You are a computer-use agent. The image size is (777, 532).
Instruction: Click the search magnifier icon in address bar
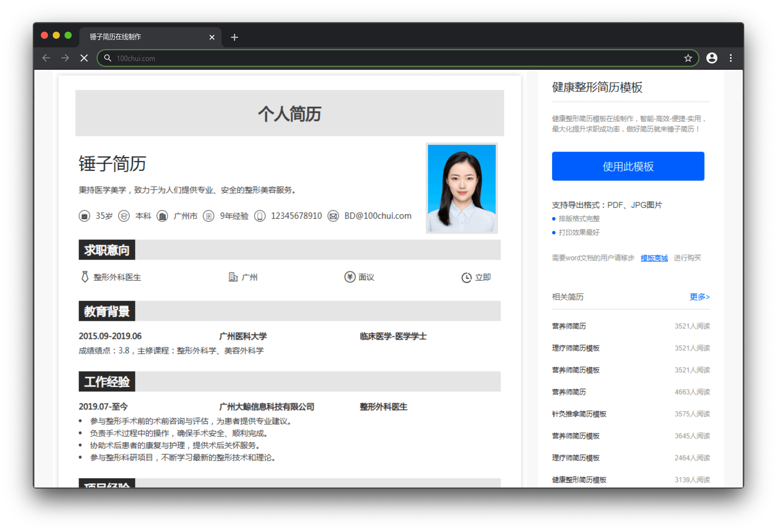pos(107,58)
